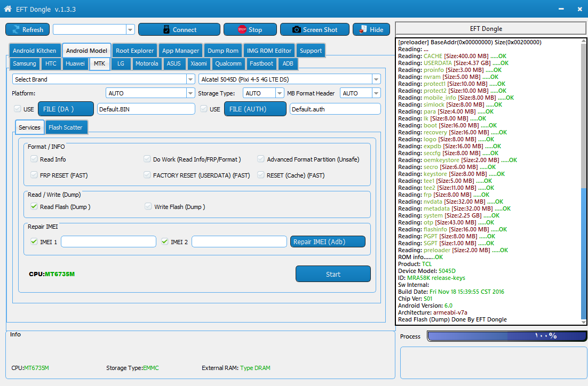Image resolution: width=588 pixels, height=386 pixels.
Task: Click log scrollbar up arrow
Action: tap(584, 41)
